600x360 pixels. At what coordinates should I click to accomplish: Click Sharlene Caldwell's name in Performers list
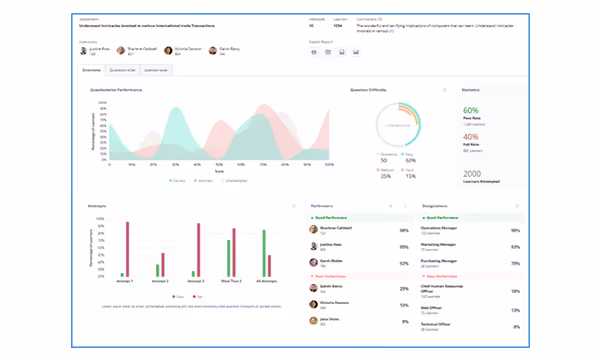[x=336, y=228]
